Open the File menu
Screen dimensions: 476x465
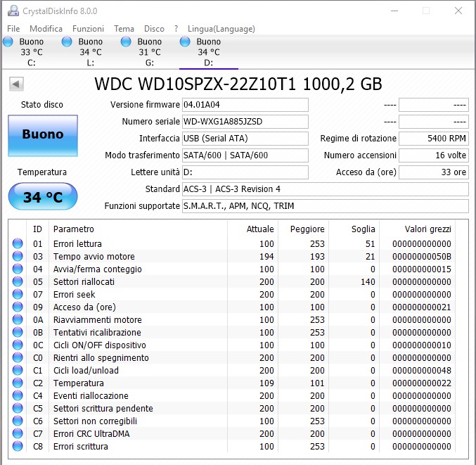[13, 29]
